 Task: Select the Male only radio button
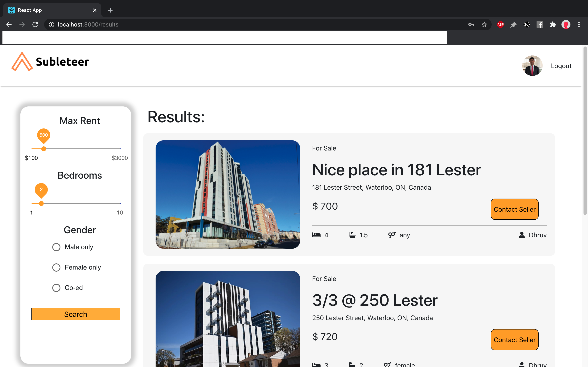[56, 247]
